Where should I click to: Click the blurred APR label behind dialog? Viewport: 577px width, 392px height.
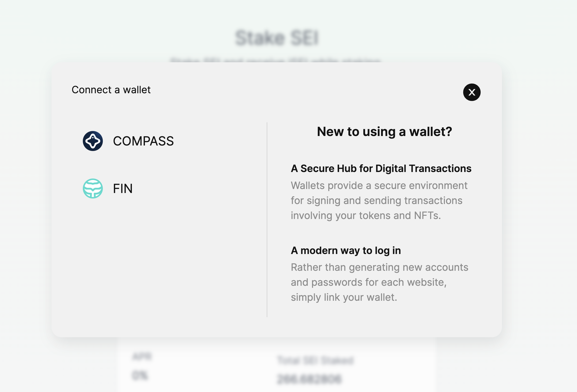(x=142, y=356)
